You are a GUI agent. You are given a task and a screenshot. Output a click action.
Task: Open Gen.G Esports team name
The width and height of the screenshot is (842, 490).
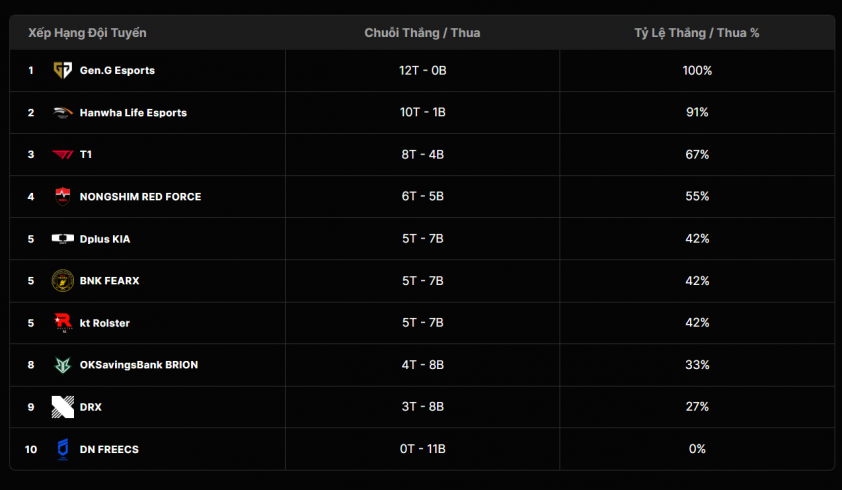coord(117,70)
